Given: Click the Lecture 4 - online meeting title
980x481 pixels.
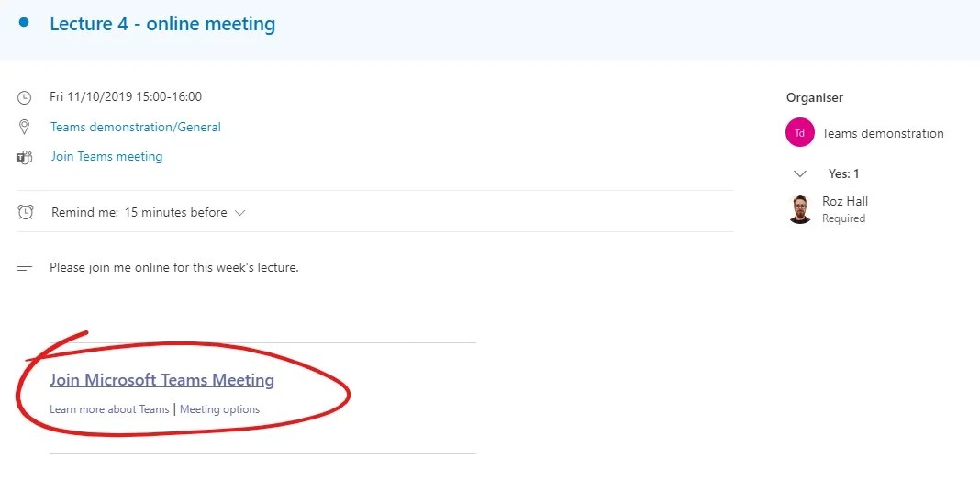Looking at the screenshot, I should coord(162,24).
